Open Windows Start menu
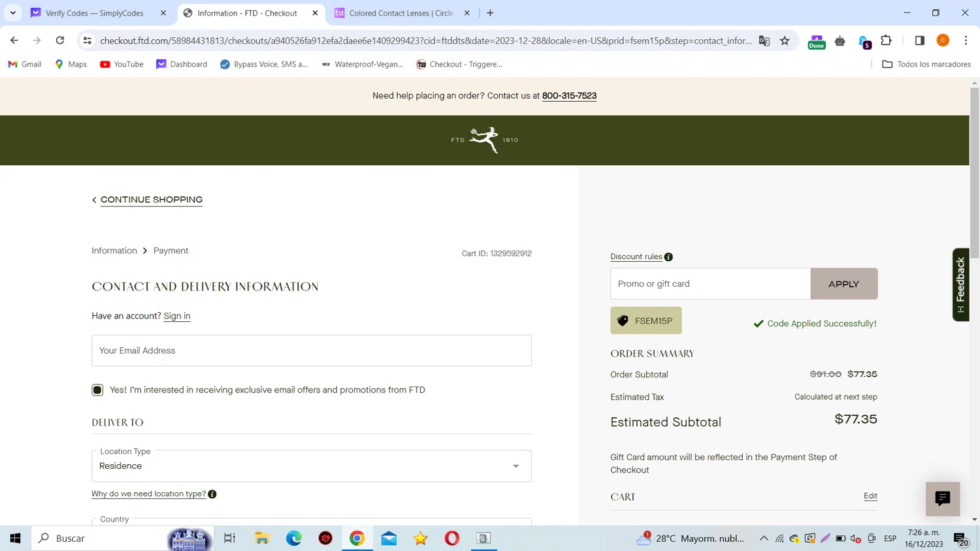The height and width of the screenshot is (551, 980). [16, 539]
